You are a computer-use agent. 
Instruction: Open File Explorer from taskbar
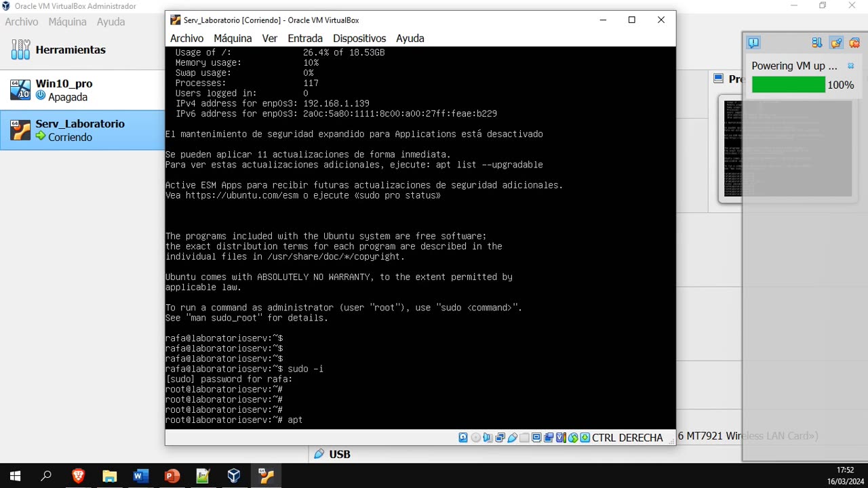tap(109, 476)
